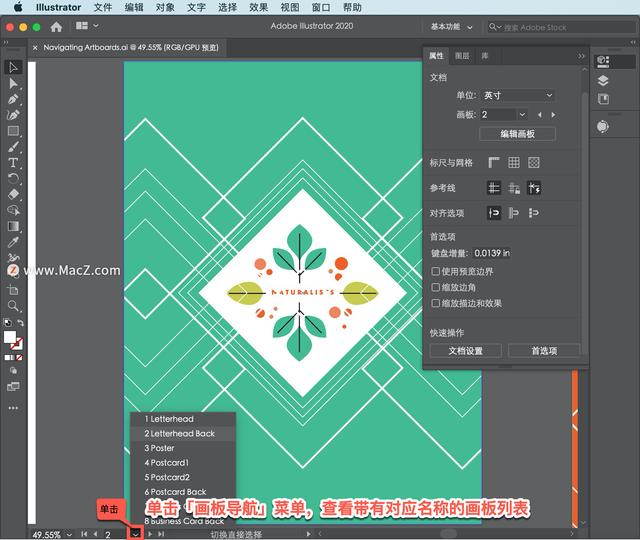This screenshot has width=640, height=540.
Task: Open the 对象 menu
Action: 165,7
